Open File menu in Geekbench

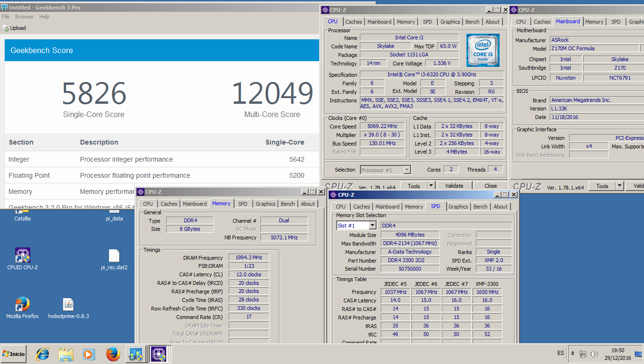pyautogui.click(x=6, y=17)
